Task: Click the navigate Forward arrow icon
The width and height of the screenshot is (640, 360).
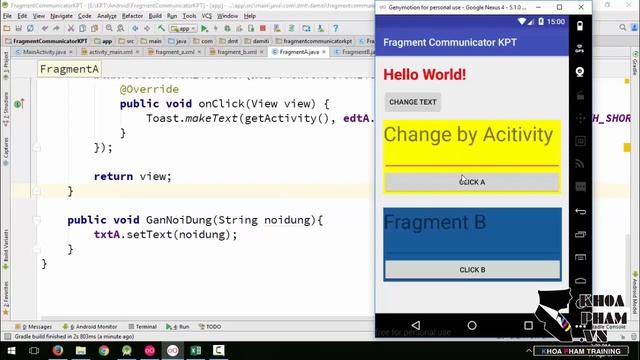Action: click(x=147, y=28)
